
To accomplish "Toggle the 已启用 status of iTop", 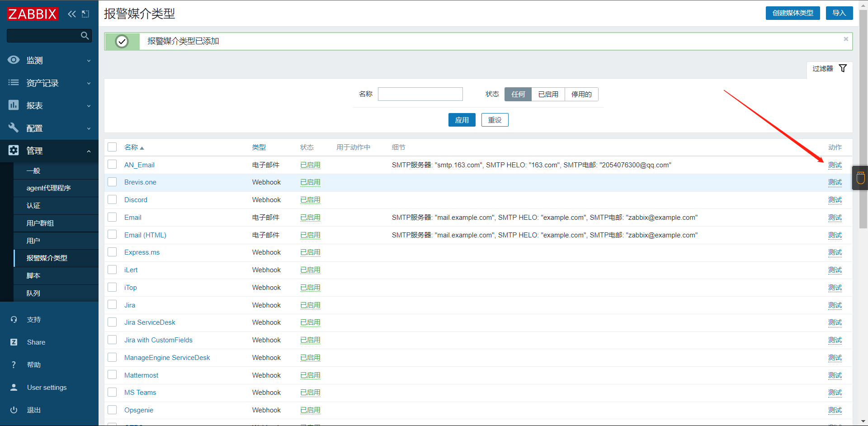I will (x=310, y=288).
